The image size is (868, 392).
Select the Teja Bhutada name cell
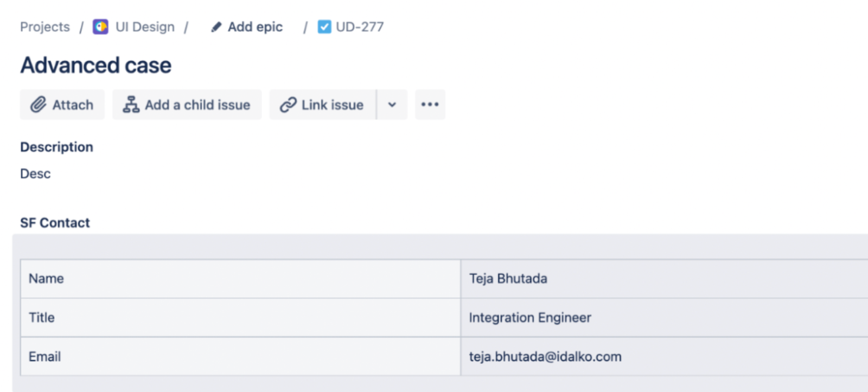point(508,279)
